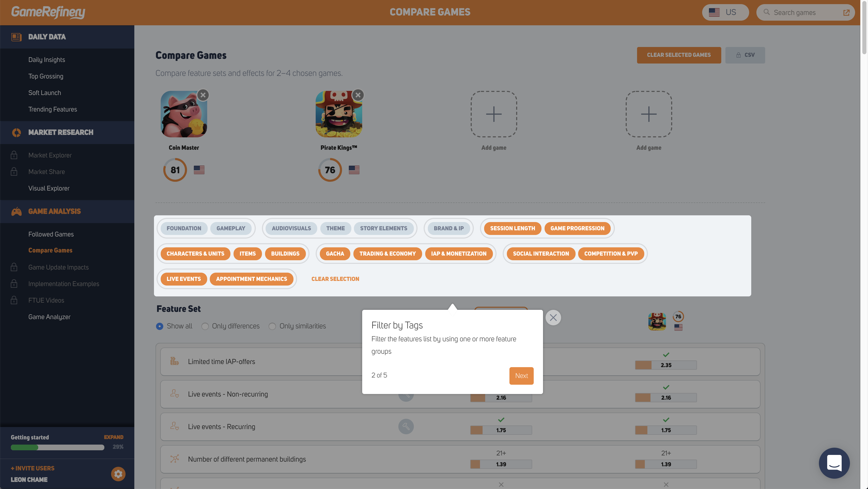Select the Show all radio button
868x489 pixels.
(160, 326)
